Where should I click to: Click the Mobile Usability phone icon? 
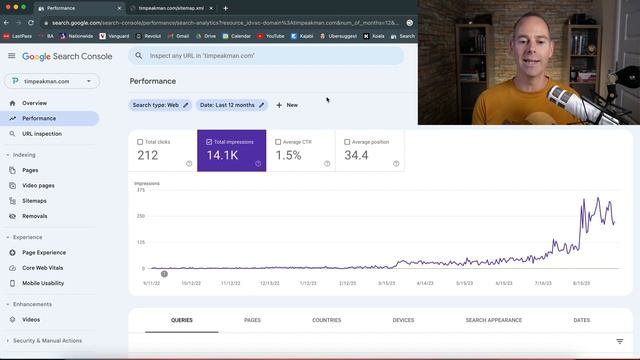pos(12,283)
